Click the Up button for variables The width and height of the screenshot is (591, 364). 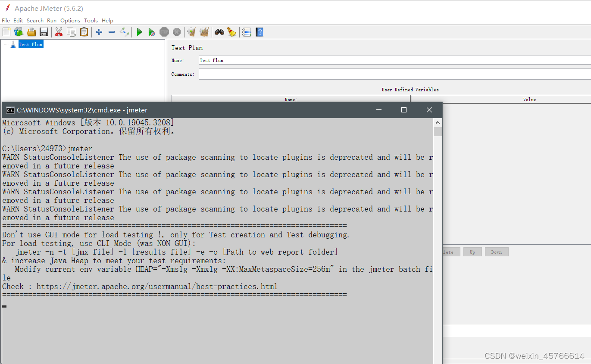472,252
